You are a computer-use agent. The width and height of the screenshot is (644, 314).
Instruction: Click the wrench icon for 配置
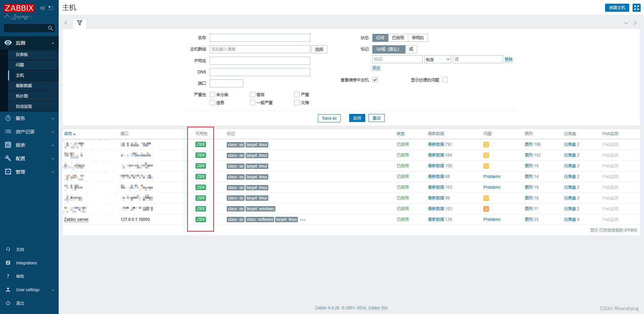pos(8,158)
